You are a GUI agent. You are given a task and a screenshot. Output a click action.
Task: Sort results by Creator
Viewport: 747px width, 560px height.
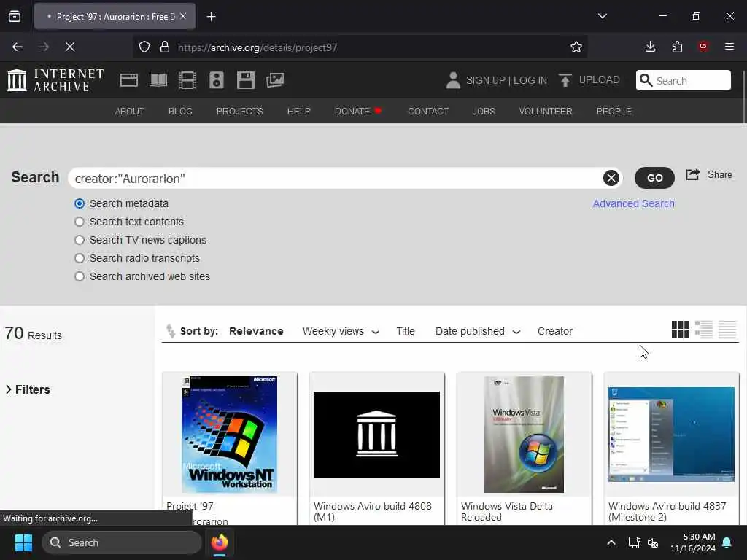(554, 332)
